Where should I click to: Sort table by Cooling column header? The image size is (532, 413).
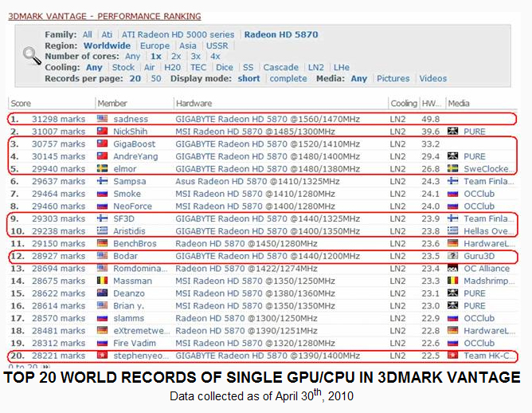tap(404, 104)
